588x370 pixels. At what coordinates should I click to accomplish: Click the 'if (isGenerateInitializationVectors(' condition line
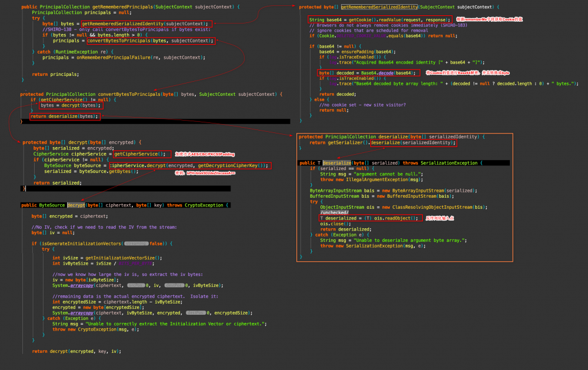pyautogui.click(x=102, y=244)
